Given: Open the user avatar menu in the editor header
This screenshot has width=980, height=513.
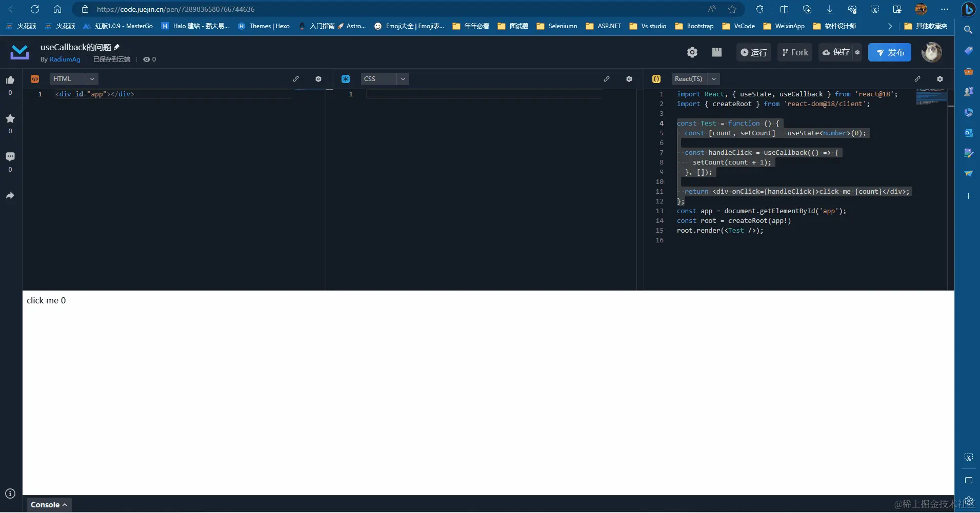Looking at the screenshot, I should tap(931, 52).
